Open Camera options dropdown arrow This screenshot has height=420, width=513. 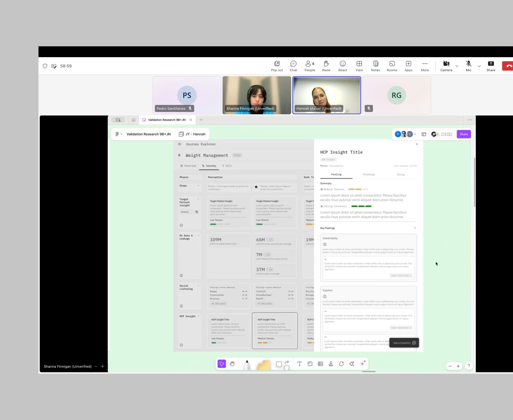tap(457, 66)
